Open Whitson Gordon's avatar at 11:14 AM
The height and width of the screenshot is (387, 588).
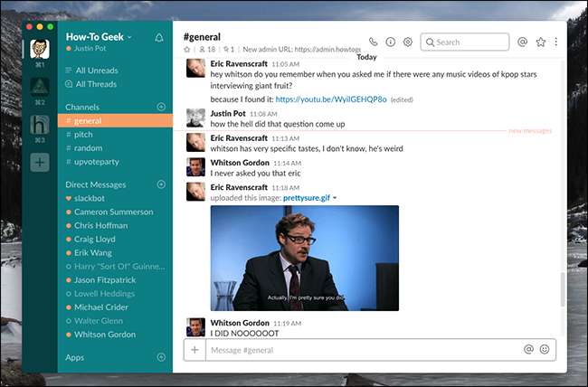click(195, 167)
